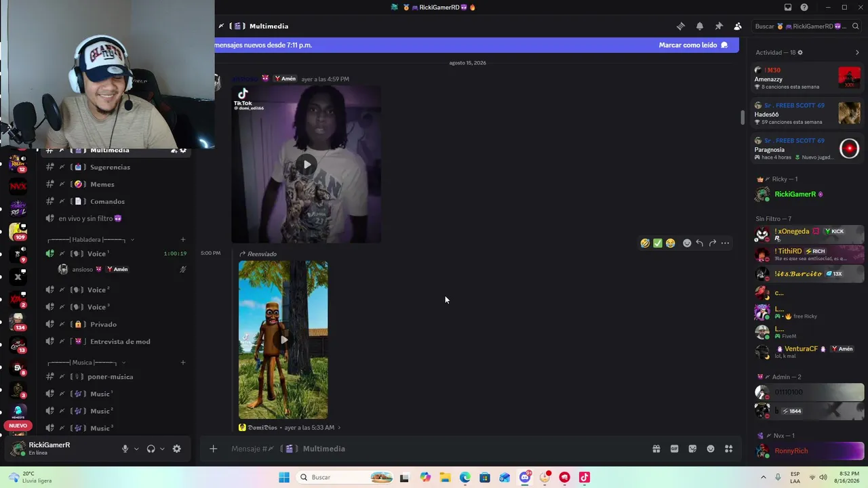Expand the Actividad panel chevron
Screen dimensions: 868x488
pyautogui.click(x=857, y=52)
